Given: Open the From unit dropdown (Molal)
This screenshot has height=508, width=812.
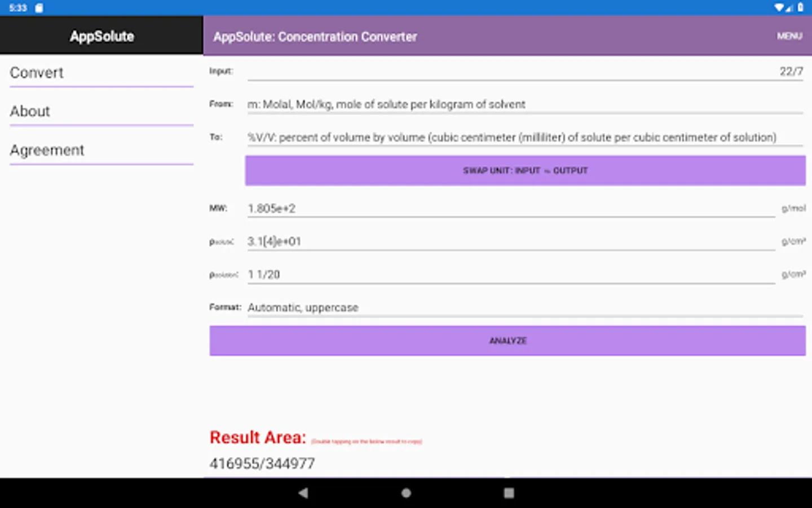Looking at the screenshot, I should 525,104.
